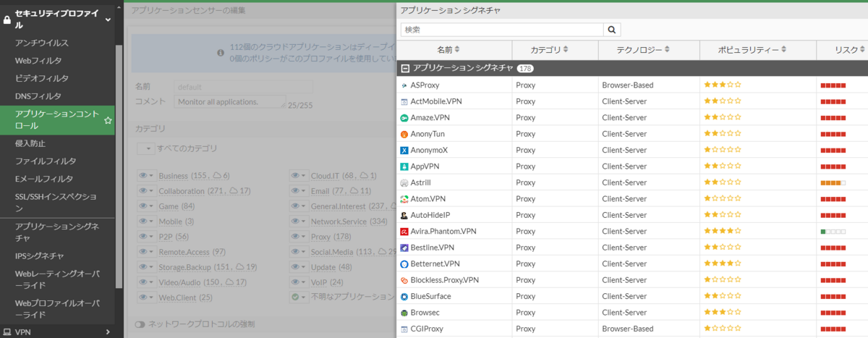The image size is (868, 338).
Task: Click the AppVPN application icon
Action: pos(404,166)
